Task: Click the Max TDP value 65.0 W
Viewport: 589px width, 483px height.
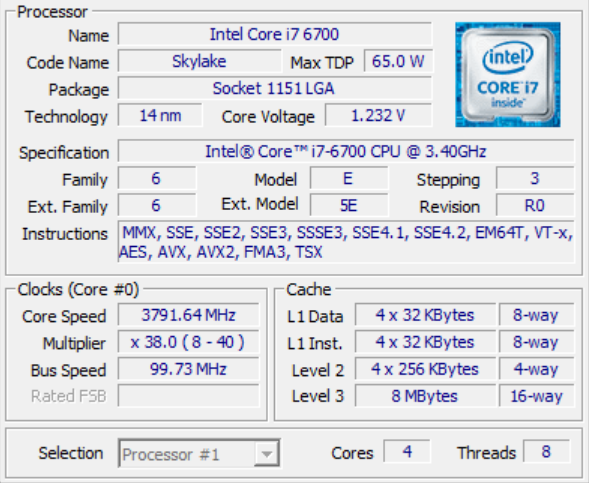Action: pyautogui.click(x=398, y=61)
